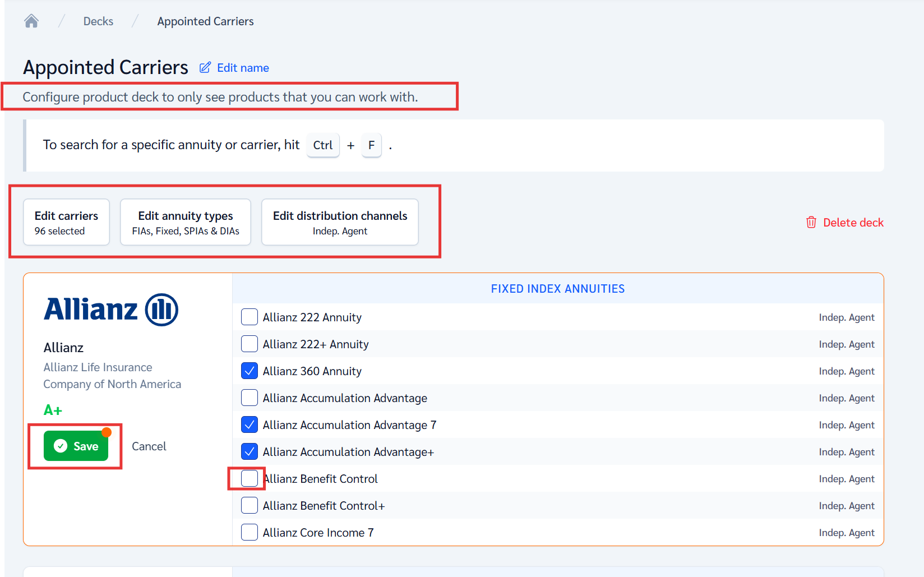The height and width of the screenshot is (577, 924).
Task: Deselect the Allianz Accumulation Advantage+ checkbox
Action: (250, 451)
